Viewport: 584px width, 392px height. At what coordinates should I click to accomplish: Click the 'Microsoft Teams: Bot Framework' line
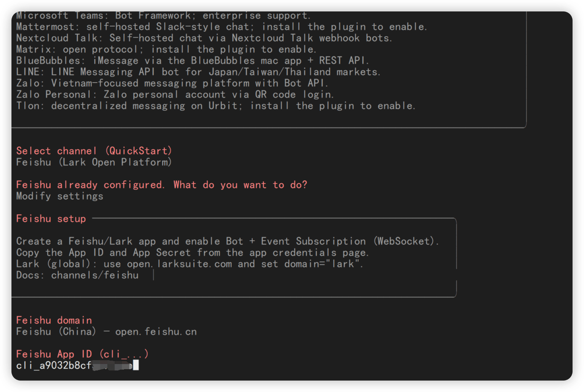(x=163, y=16)
